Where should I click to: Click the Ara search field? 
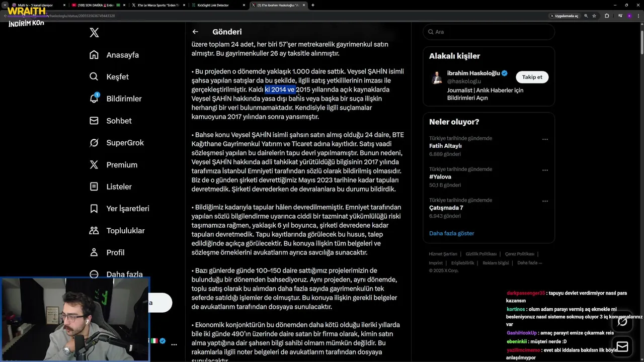(489, 32)
